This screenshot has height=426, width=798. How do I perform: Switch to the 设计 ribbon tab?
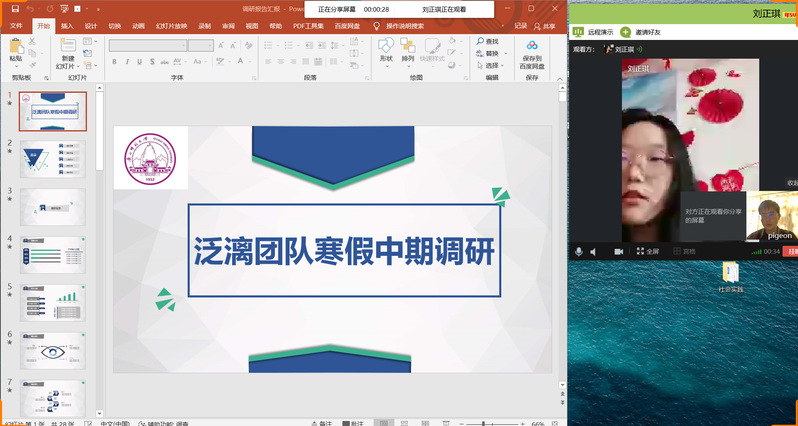[91, 26]
